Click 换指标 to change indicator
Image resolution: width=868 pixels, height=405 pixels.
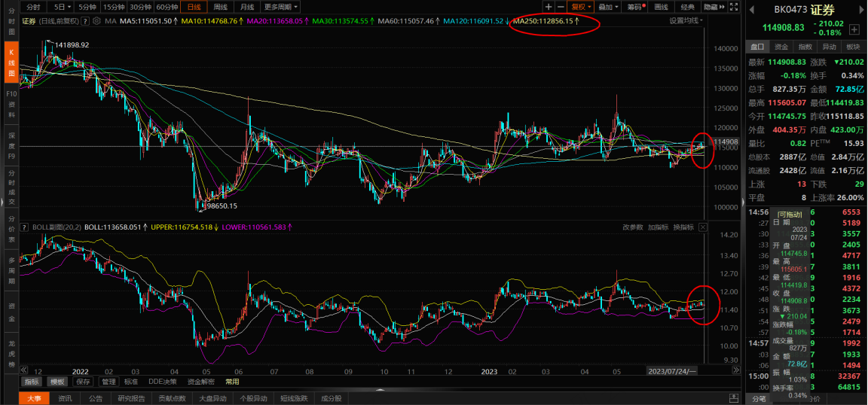click(683, 227)
